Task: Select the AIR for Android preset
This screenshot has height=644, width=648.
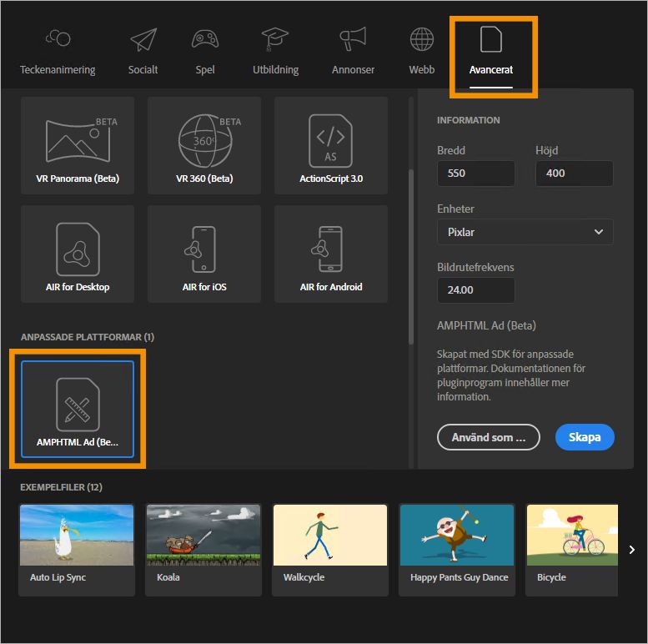Action: pyautogui.click(x=331, y=254)
